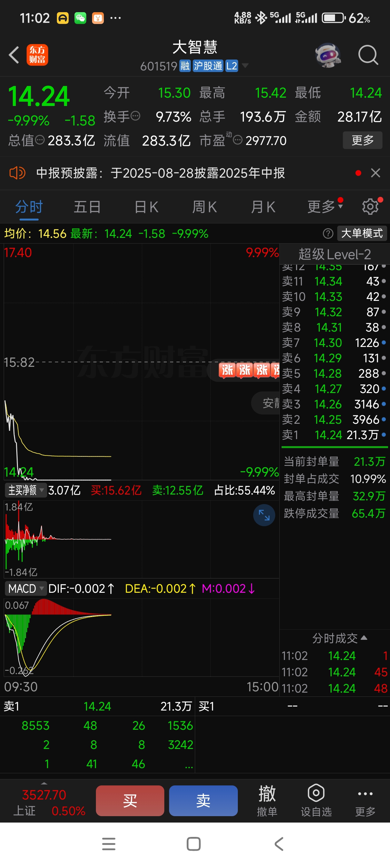Screen dimensions: 390x868
Task: Open bottom bar 更多 dots menu
Action: click(365, 800)
